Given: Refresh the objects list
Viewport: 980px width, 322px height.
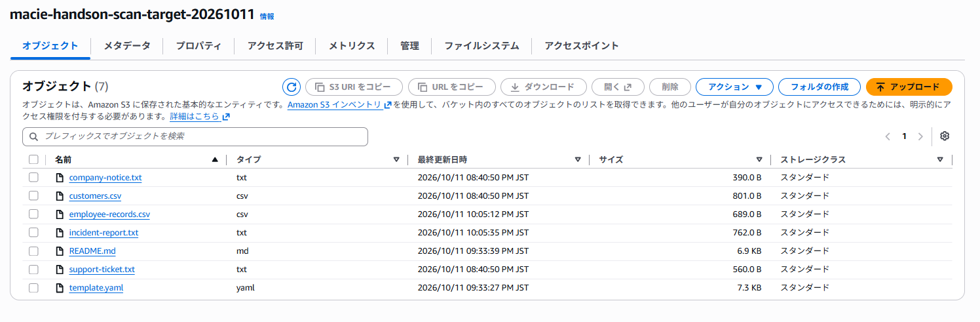Looking at the screenshot, I should pyautogui.click(x=292, y=87).
